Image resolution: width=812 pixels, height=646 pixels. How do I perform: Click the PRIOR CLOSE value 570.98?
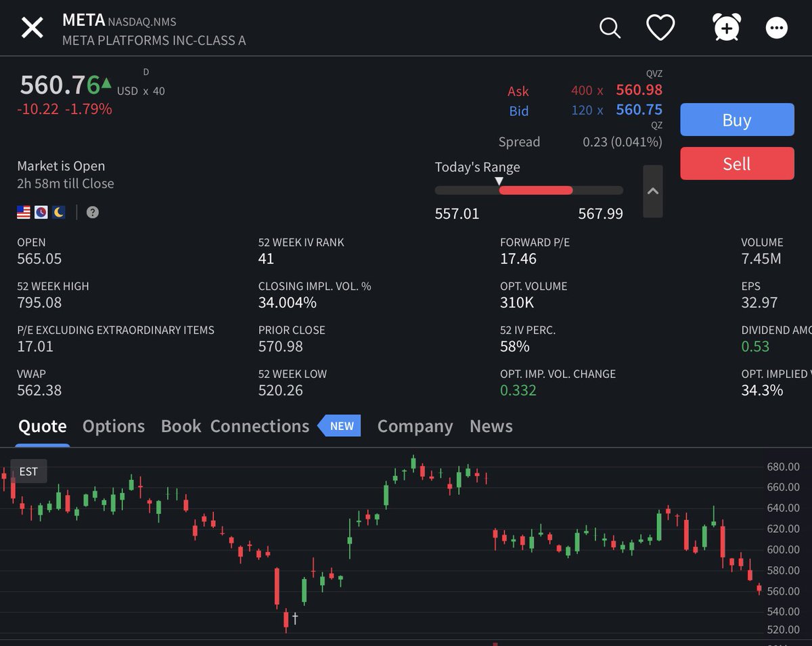point(281,347)
